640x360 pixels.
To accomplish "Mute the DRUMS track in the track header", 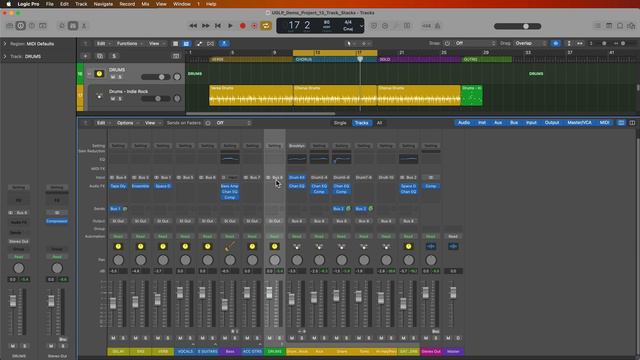I will pyautogui.click(x=113, y=77).
